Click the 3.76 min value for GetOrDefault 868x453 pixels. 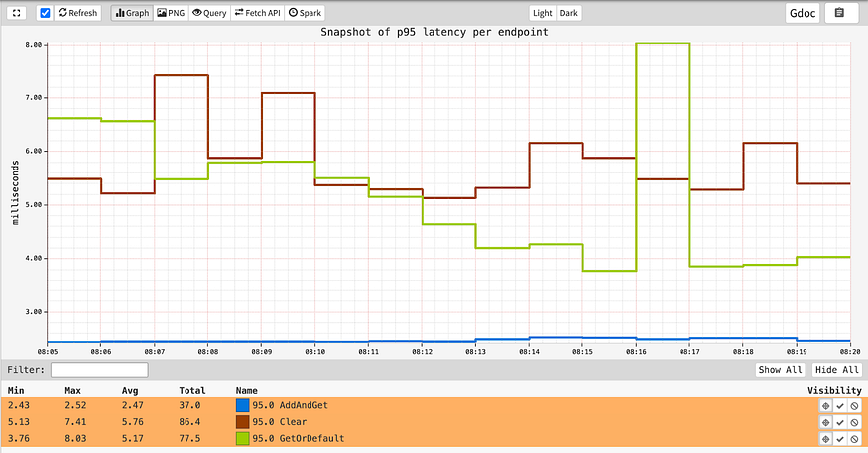click(19, 438)
